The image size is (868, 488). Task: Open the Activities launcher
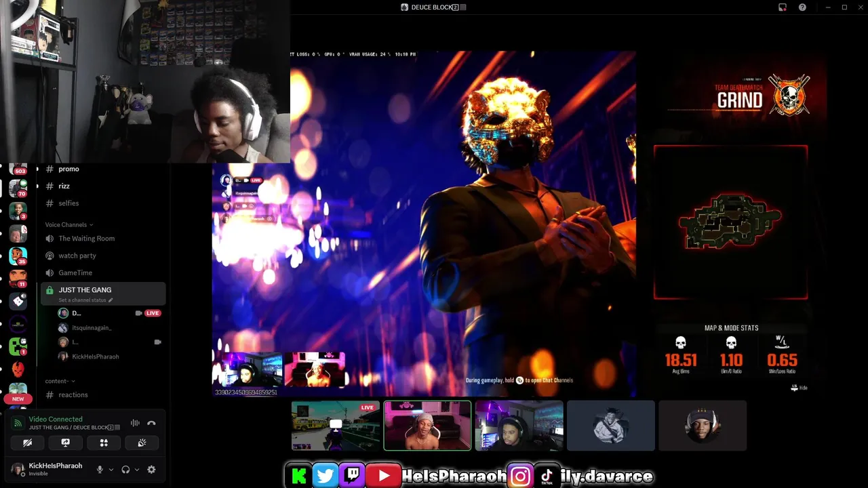pyautogui.click(x=104, y=443)
